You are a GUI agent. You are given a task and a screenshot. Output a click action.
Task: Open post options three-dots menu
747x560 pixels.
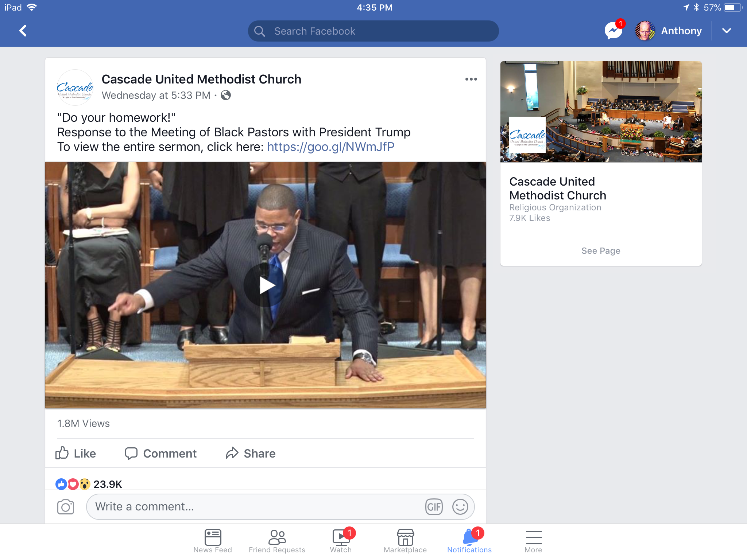pyautogui.click(x=471, y=79)
